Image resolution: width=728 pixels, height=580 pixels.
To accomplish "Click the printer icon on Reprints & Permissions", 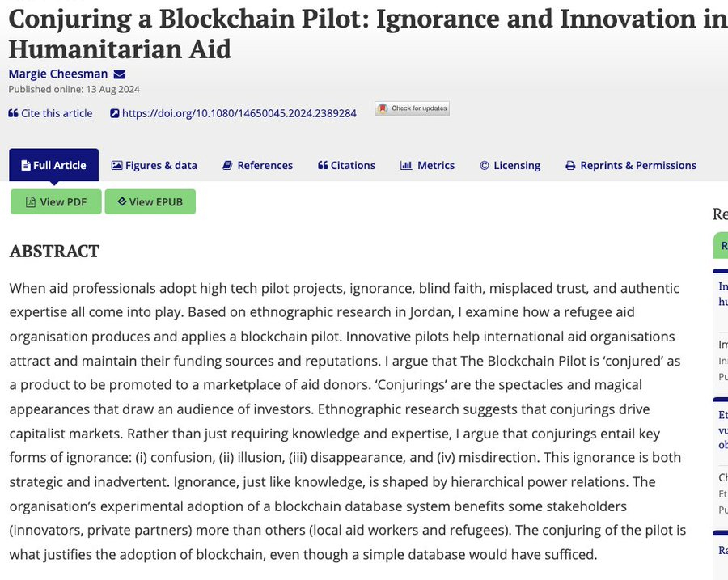I will [570, 165].
